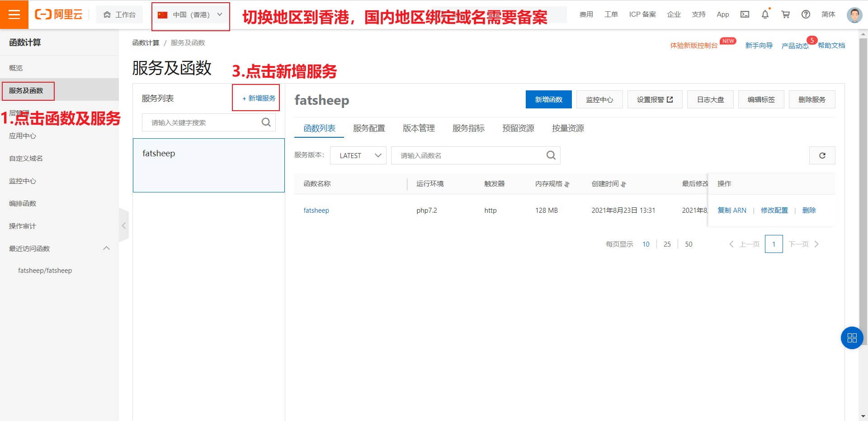Open the new console experience link
The width and height of the screenshot is (868, 421).
pos(694,46)
